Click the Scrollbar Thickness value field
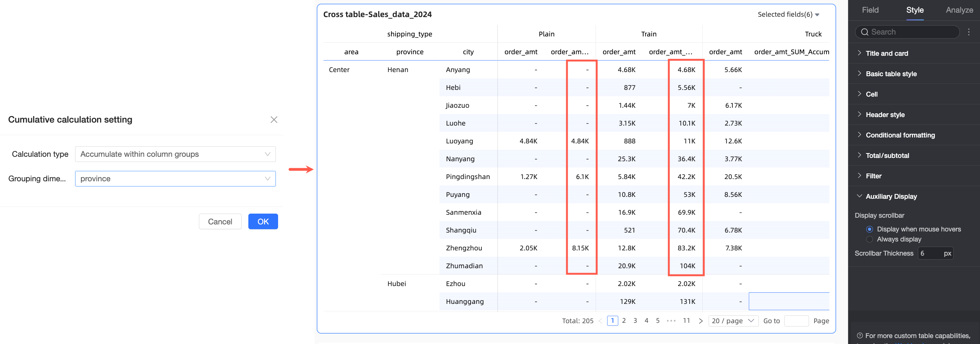This screenshot has height=344, width=980. pyautogui.click(x=935, y=253)
